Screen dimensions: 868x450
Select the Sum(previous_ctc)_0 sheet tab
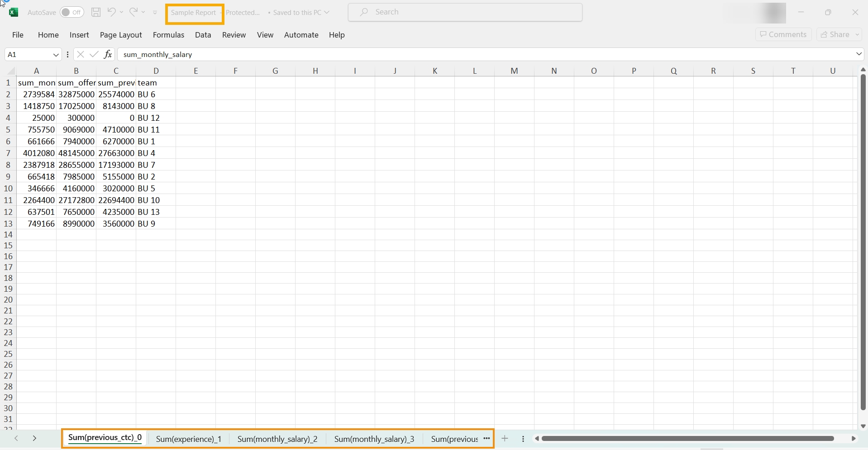(105, 438)
